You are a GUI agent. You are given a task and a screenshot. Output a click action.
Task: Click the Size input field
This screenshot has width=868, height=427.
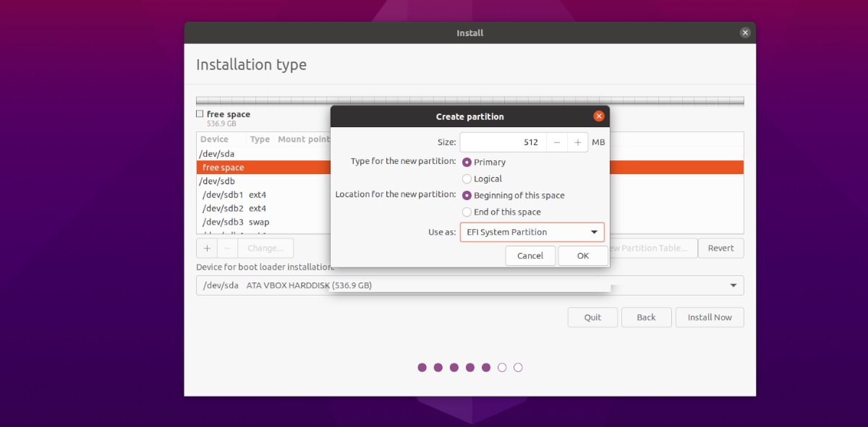pyautogui.click(x=503, y=142)
